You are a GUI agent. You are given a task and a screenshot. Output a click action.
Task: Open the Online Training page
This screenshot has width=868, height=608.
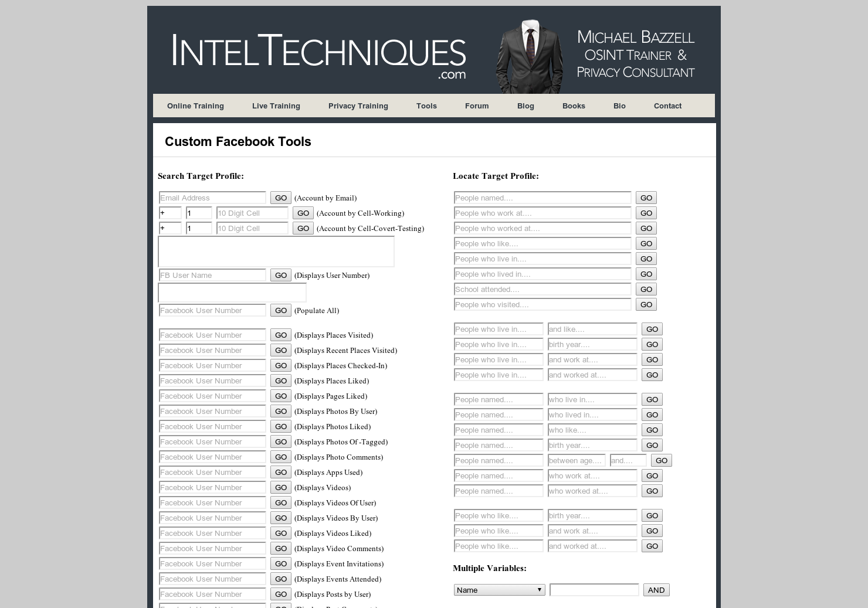195,106
